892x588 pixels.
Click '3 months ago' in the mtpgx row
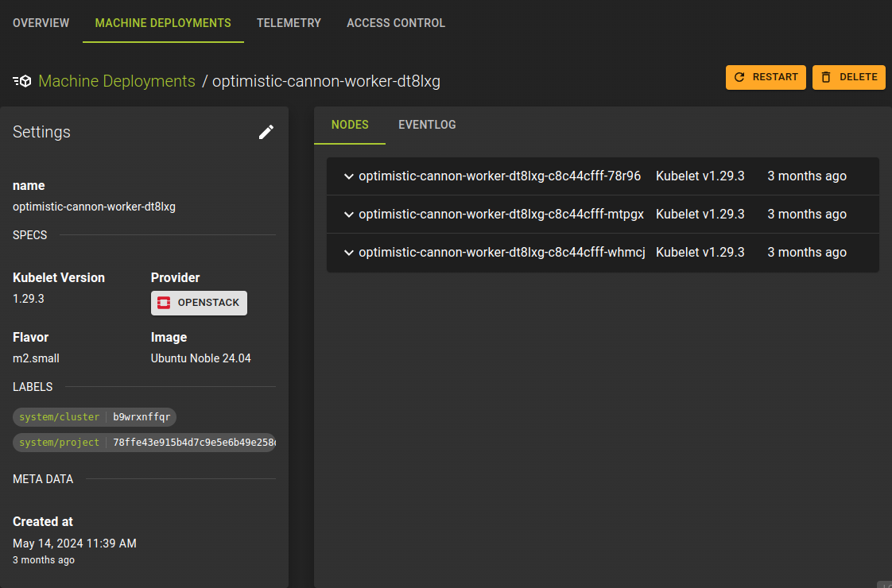pyautogui.click(x=807, y=215)
